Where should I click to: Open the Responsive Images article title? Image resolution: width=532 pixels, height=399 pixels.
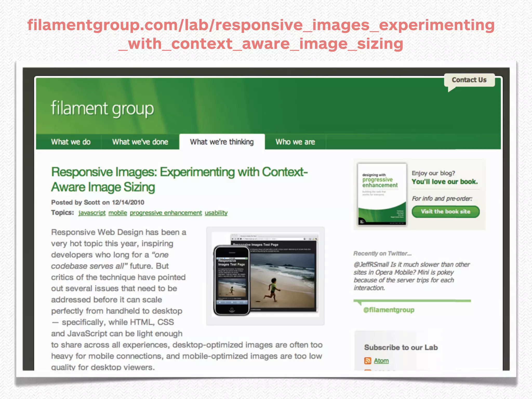pyautogui.click(x=179, y=179)
